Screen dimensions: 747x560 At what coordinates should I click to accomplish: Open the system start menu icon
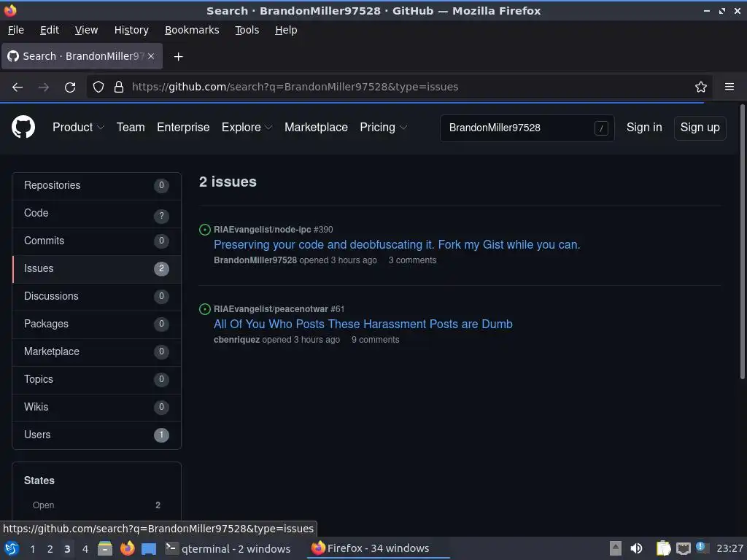coord(12,548)
